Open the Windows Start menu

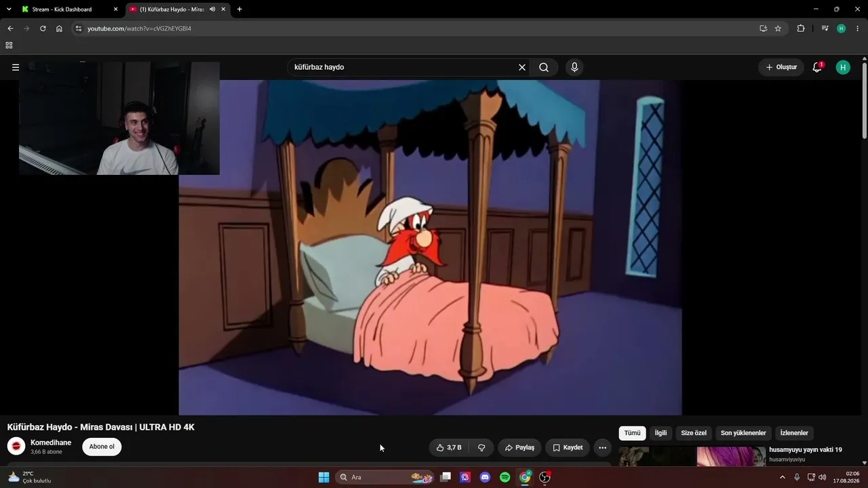[x=323, y=477]
